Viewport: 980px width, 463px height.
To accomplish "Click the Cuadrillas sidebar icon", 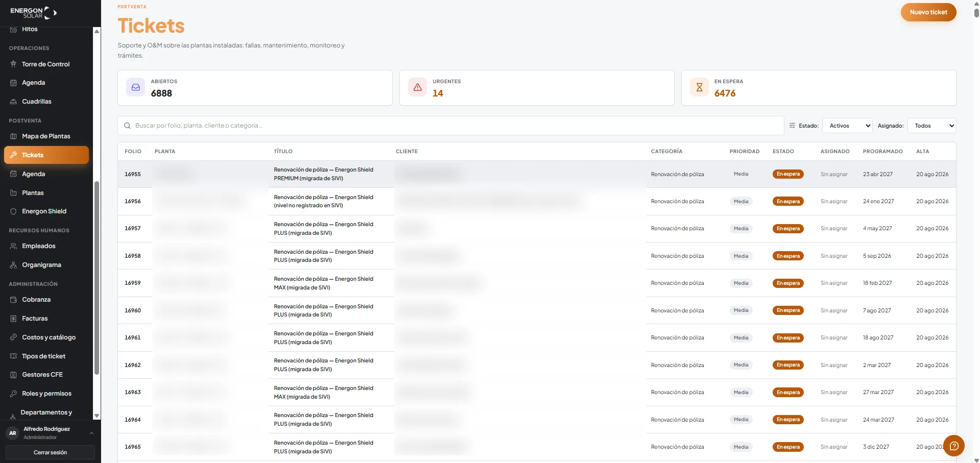I will click(13, 102).
